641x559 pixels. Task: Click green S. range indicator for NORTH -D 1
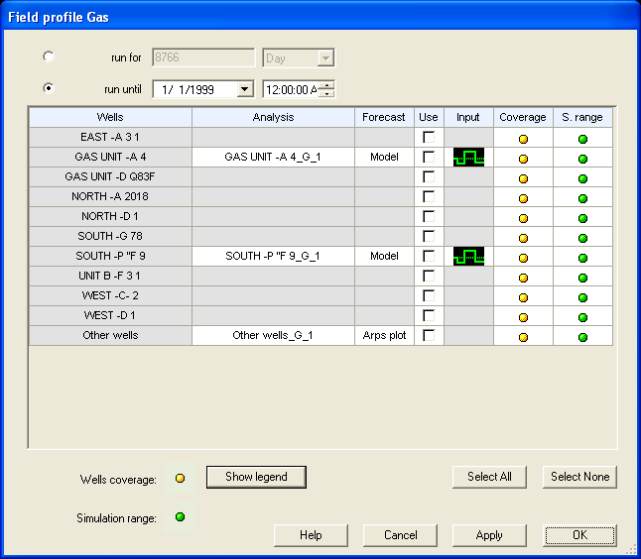tap(583, 217)
